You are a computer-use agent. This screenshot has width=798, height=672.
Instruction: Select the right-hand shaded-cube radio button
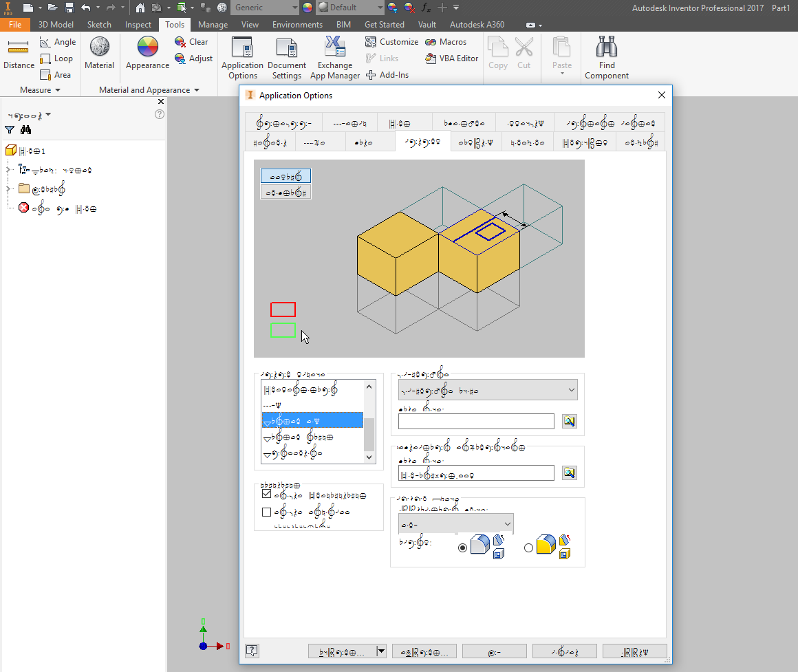tap(528, 548)
